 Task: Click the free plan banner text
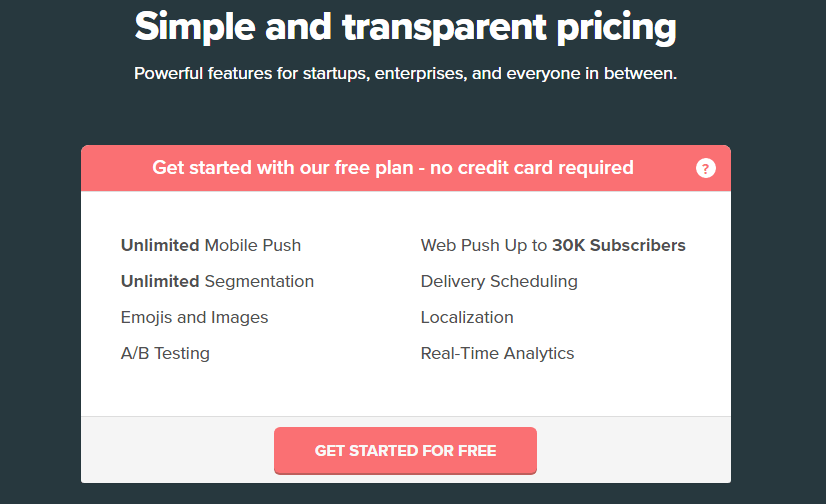[x=392, y=168]
